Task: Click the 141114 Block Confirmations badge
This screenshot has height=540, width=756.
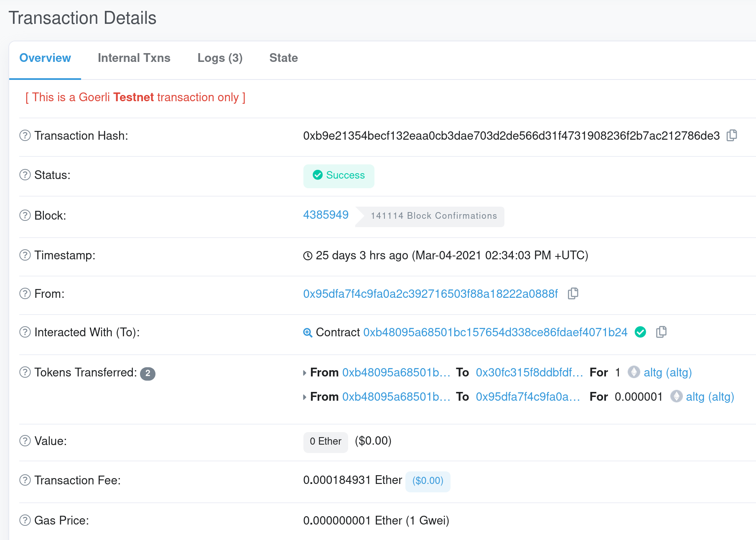Action: [430, 217]
